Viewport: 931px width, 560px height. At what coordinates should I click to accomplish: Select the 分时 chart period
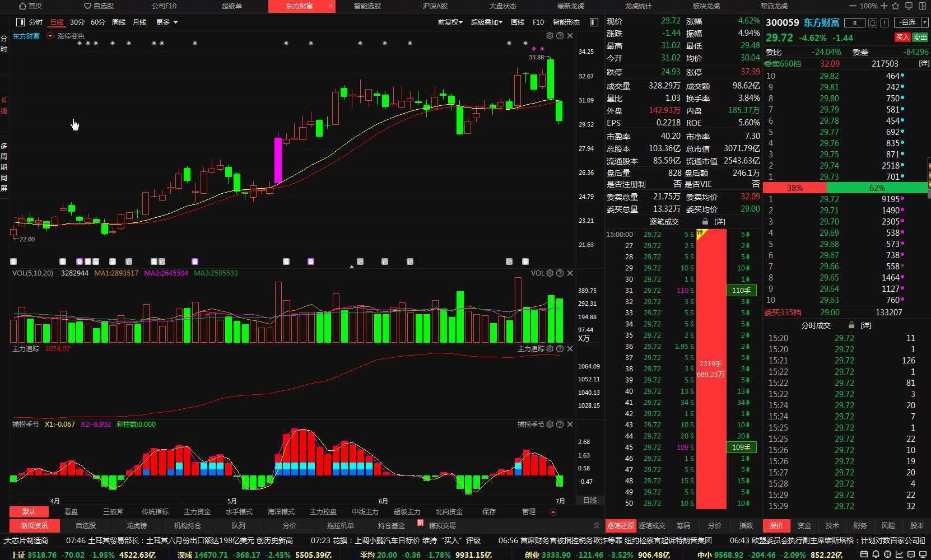36,22
